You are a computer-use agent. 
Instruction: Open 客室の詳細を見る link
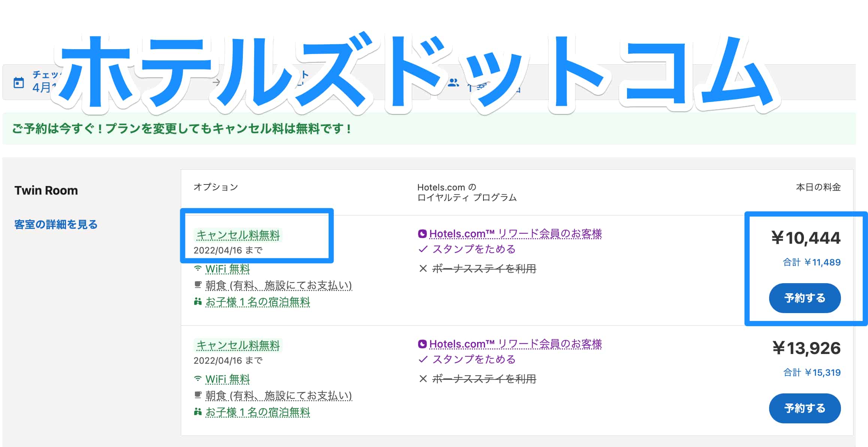click(56, 224)
